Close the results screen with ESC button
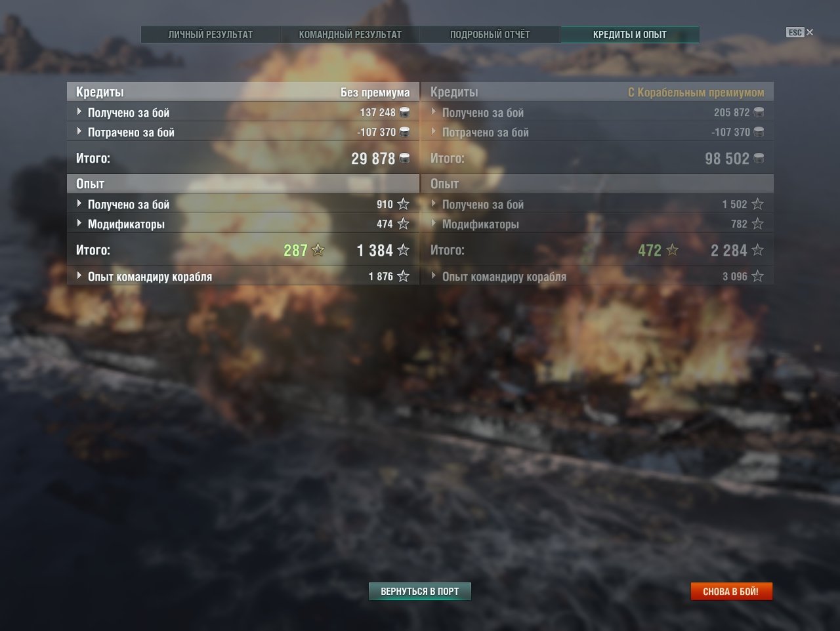Image resolution: width=840 pixels, height=631 pixels. pyautogui.click(x=800, y=32)
